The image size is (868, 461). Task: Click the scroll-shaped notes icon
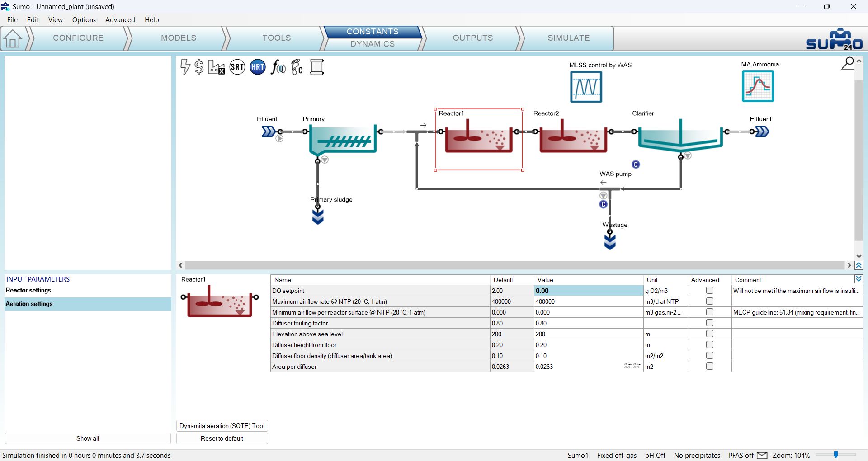[317, 67]
